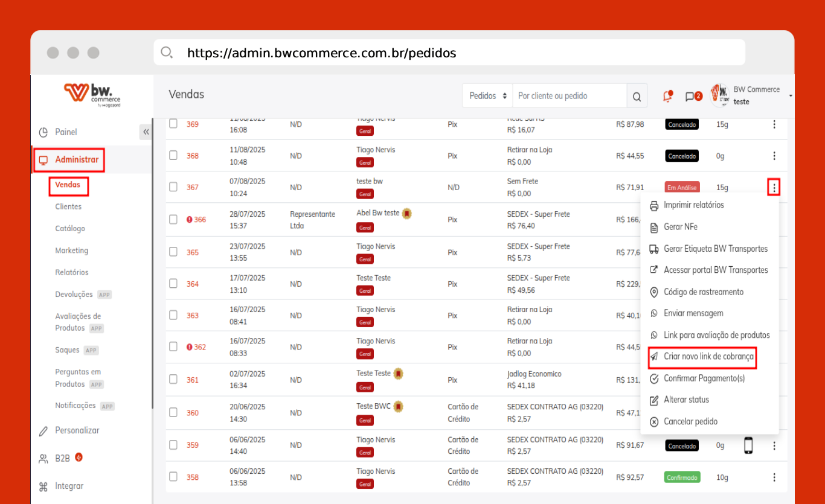Click the alert icon beside order 366

click(190, 220)
